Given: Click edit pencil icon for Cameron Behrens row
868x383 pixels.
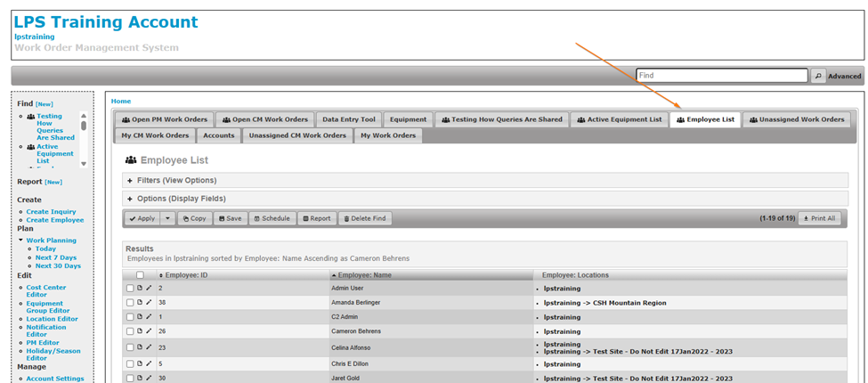Looking at the screenshot, I should click(149, 332).
